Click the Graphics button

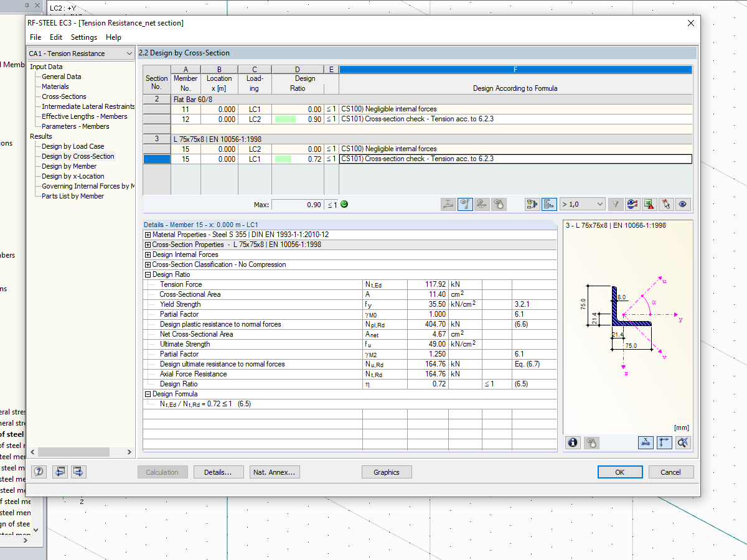386,472
